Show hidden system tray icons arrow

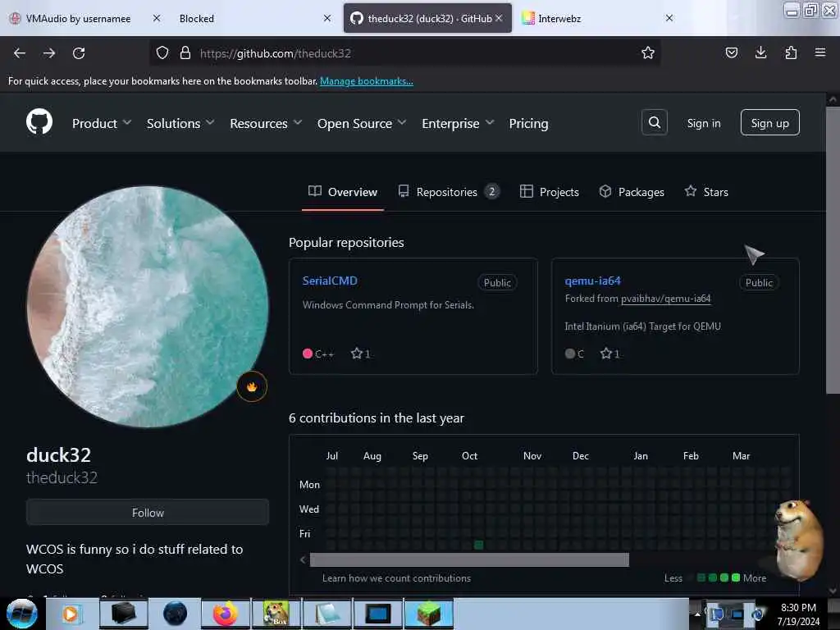(x=697, y=614)
